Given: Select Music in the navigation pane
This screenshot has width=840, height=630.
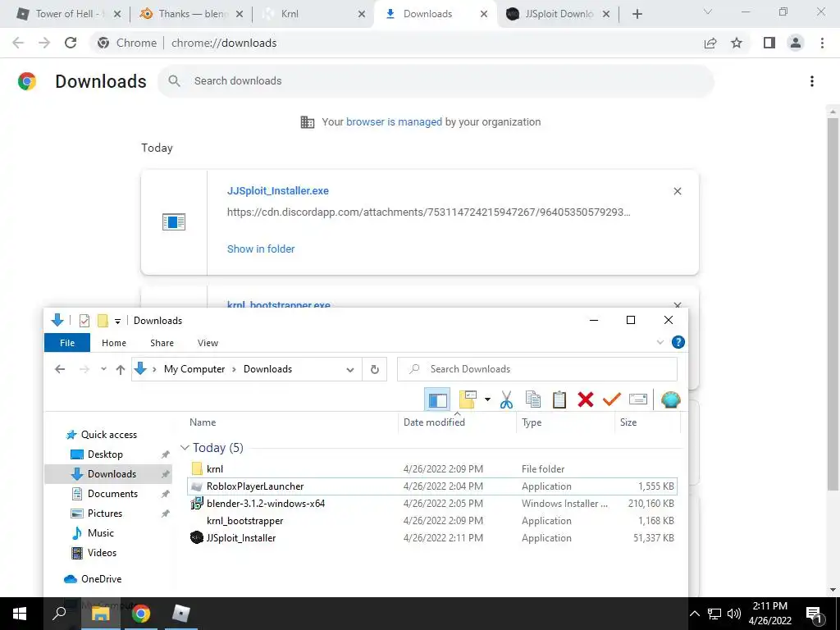Looking at the screenshot, I should click(x=101, y=533).
